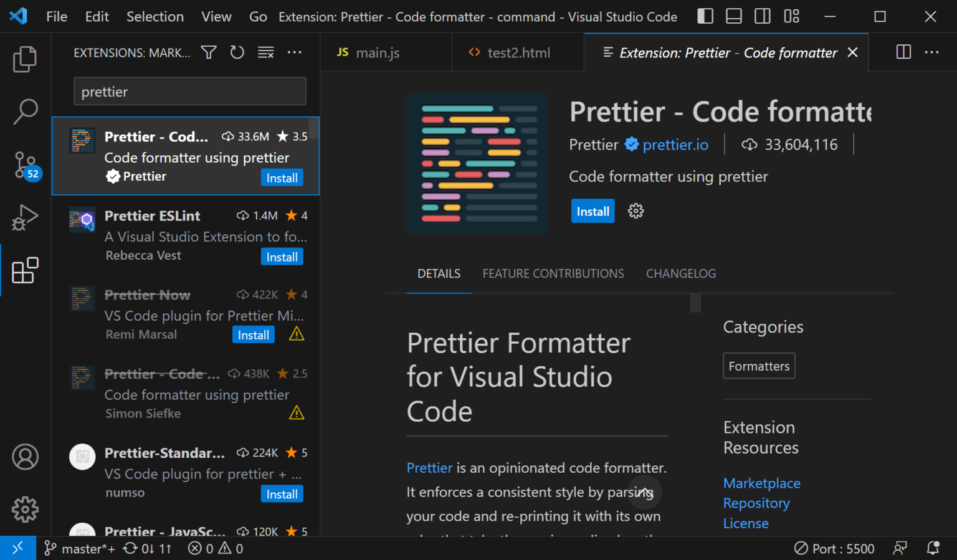Image resolution: width=957 pixels, height=560 pixels.
Task: Open the Explorer sidebar icon
Action: 25,59
